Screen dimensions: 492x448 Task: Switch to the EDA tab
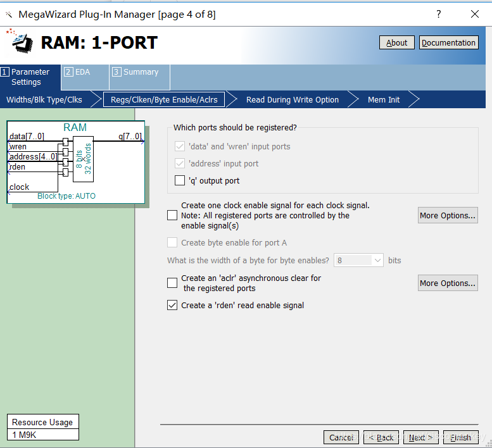pyautogui.click(x=85, y=77)
